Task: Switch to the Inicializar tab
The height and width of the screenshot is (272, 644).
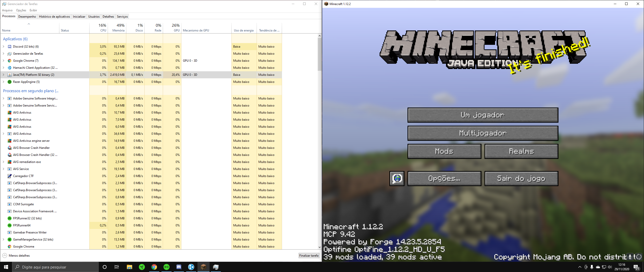Action: (79, 17)
